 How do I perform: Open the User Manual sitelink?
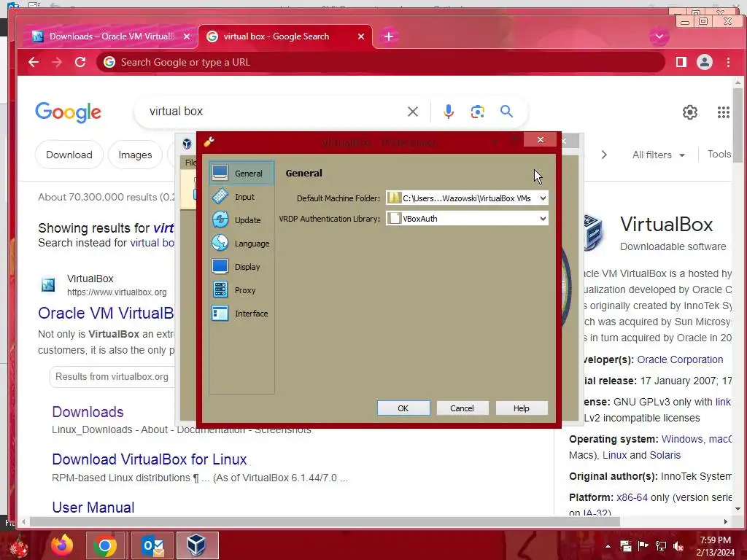[93, 507]
